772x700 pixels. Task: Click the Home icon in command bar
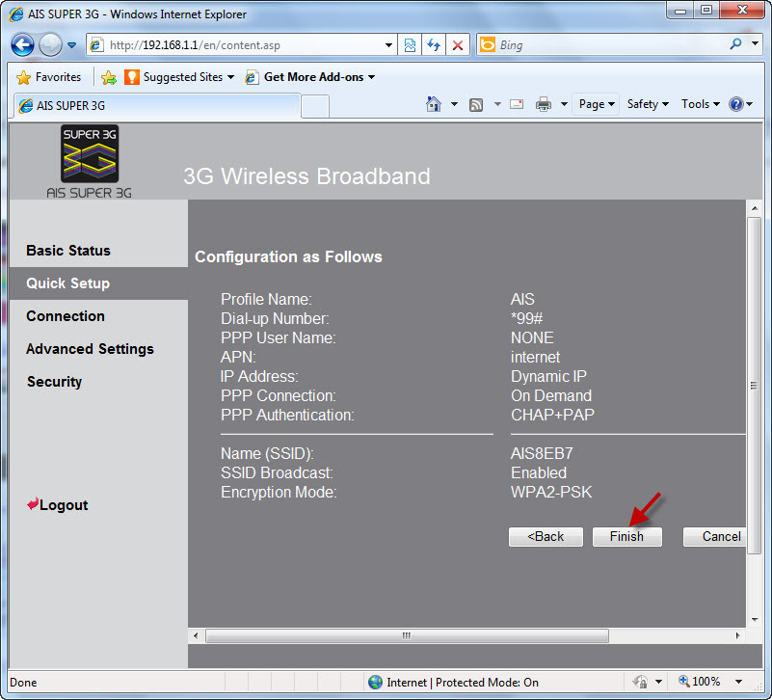(x=434, y=104)
